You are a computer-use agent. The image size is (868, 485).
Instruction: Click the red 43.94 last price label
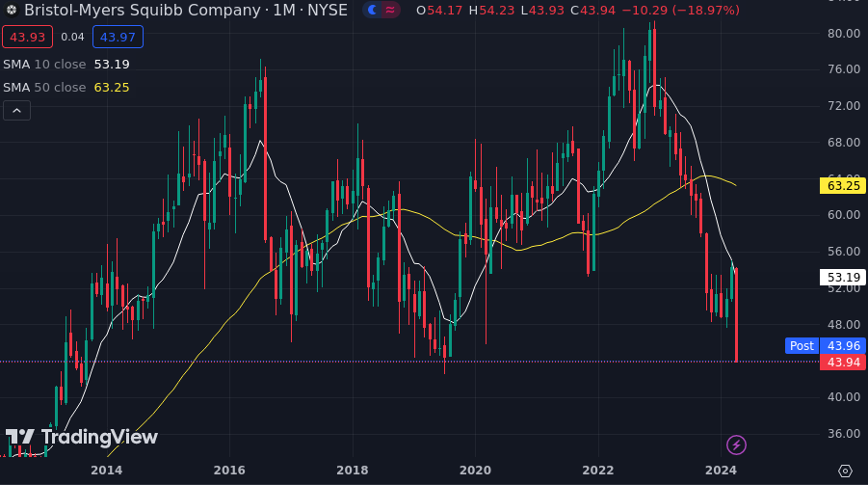click(843, 363)
